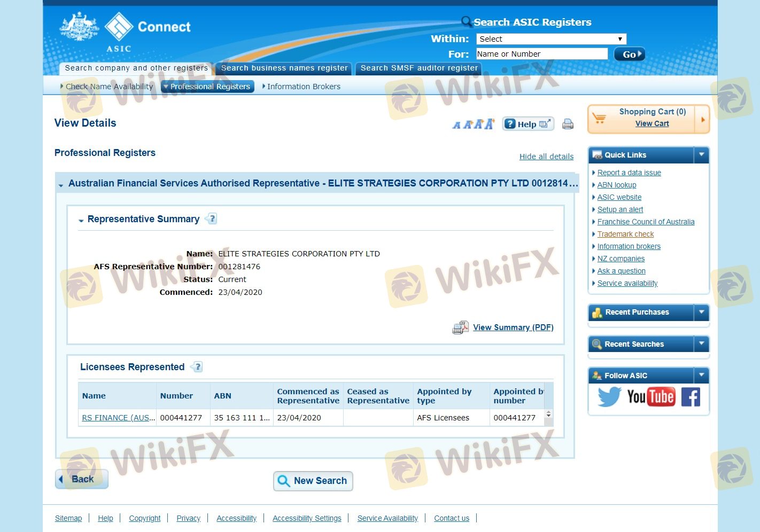
Task: Click the View Summary (PDF) link
Action: [x=513, y=327]
